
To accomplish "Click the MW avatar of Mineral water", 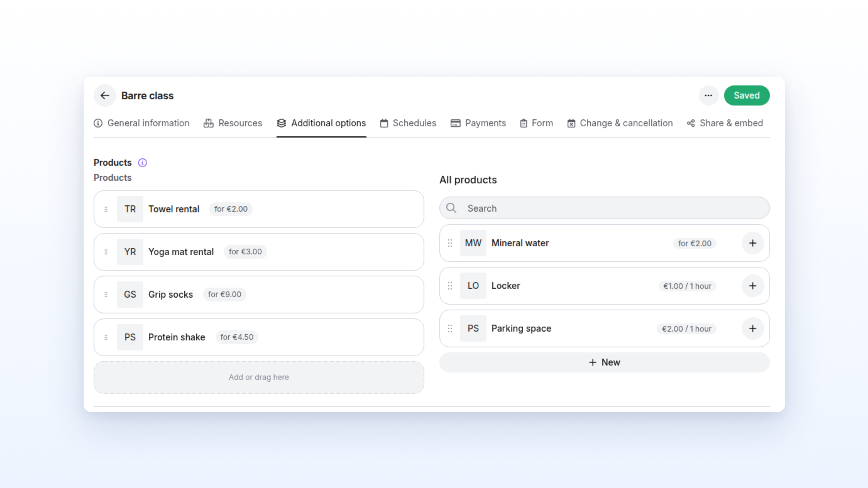I will pyautogui.click(x=473, y=243).
